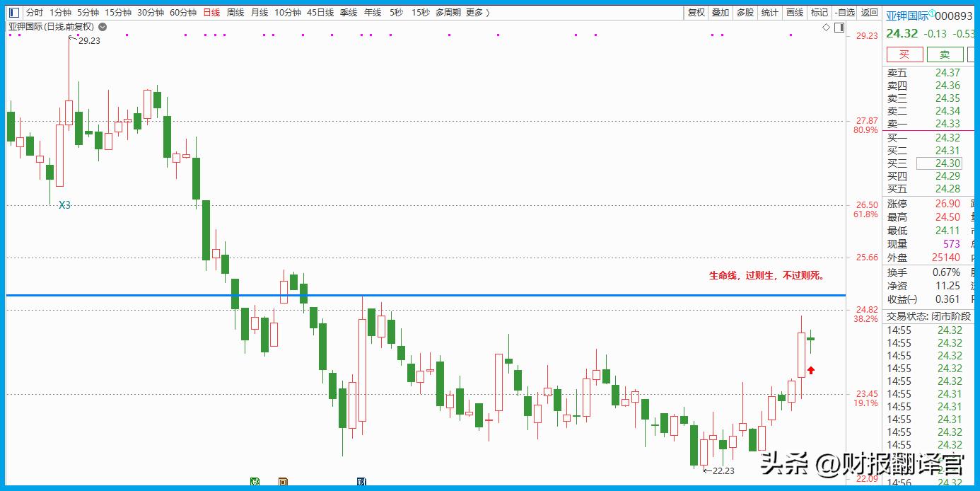Click the blue 财 event marker
Viewport: 980px width, 491px height.
361,483
